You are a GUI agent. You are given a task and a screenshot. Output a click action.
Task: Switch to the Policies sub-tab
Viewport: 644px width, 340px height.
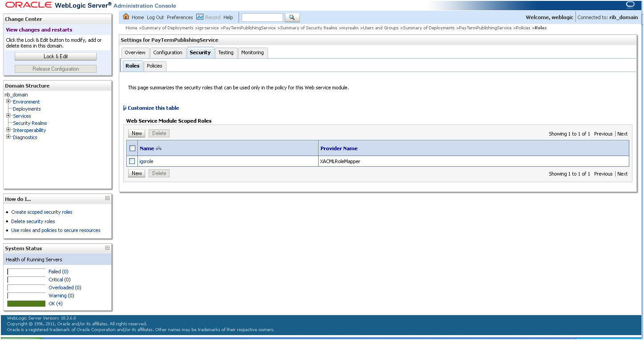(x=155, y=66)
